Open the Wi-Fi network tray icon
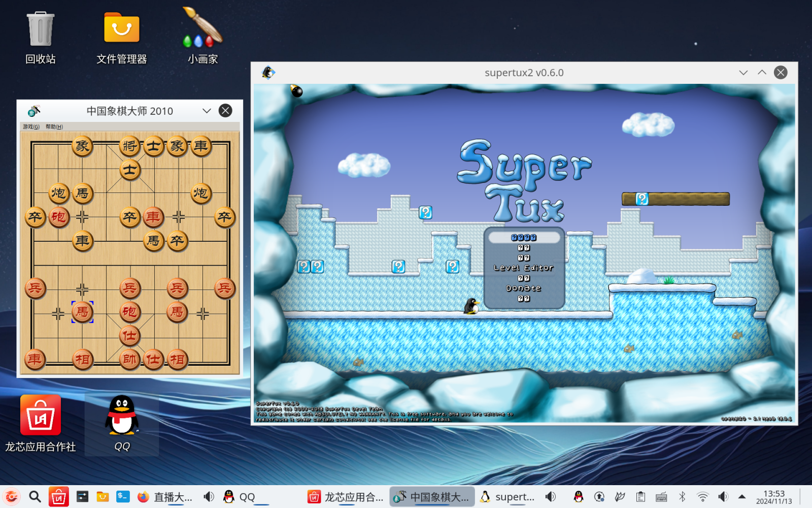This screenshot has height=508, width=812. 703,496
